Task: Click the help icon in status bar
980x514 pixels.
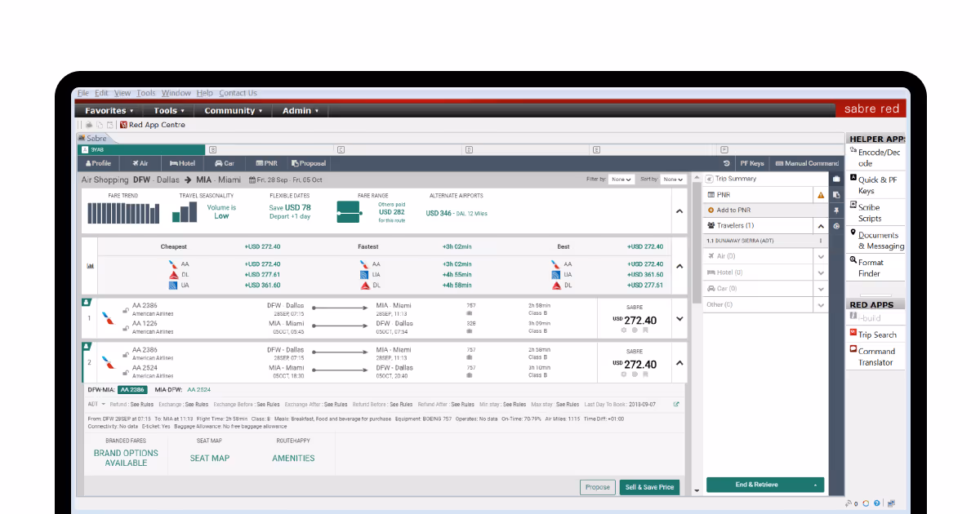Action: pos(877,503)
